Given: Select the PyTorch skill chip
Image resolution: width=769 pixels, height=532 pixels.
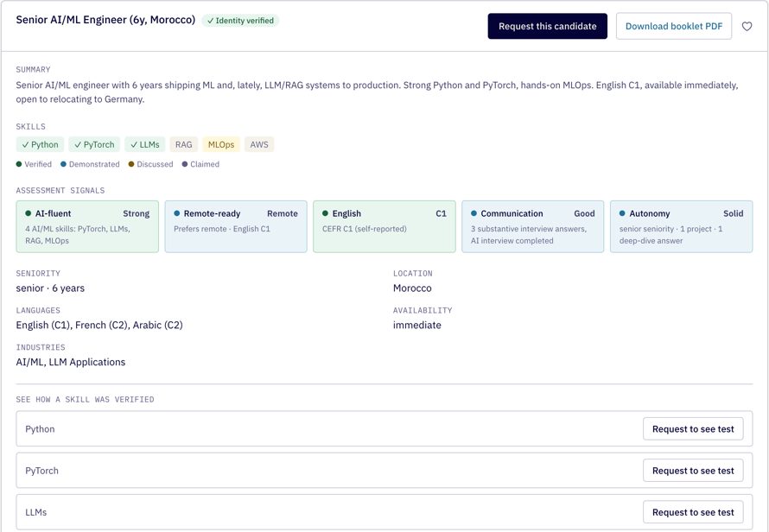Looking at the screenshot, I should tap(94, 144).
